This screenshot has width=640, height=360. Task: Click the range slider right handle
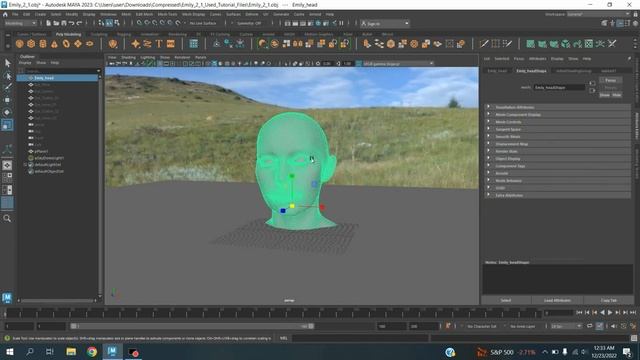311,326
